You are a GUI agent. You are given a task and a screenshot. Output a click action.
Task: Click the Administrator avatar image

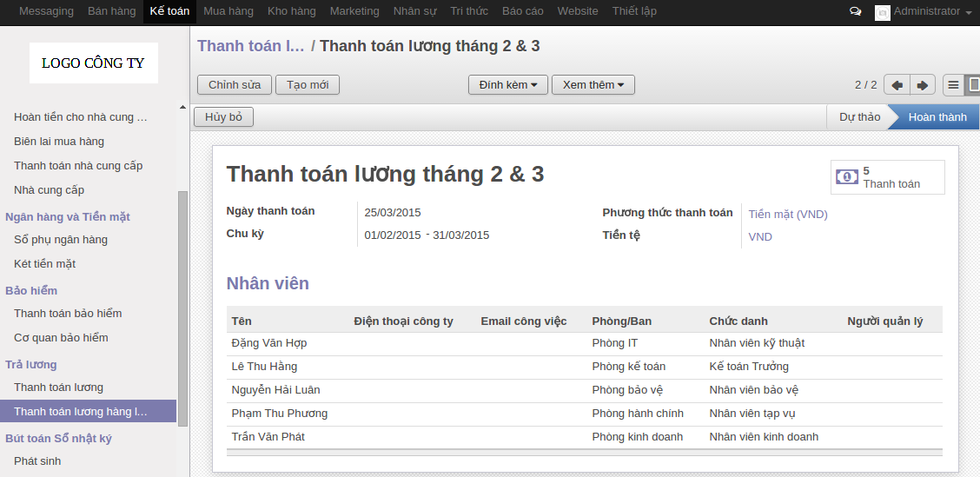point(882,12)
